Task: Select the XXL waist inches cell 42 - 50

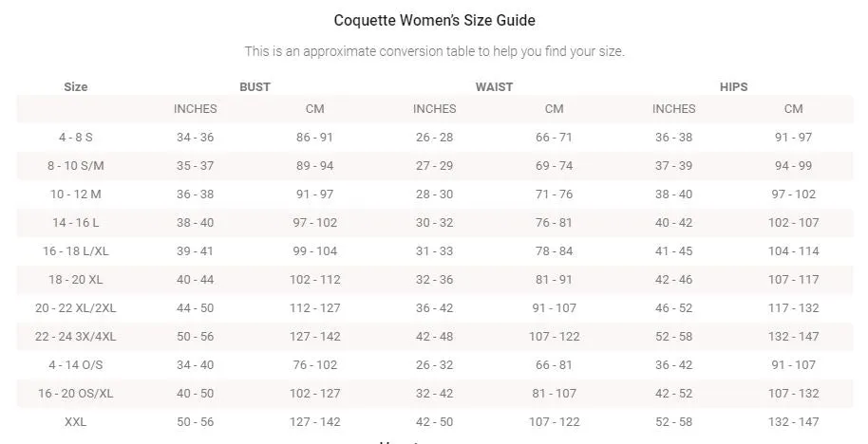Action: pyautogui.click(x=435, y=422)
